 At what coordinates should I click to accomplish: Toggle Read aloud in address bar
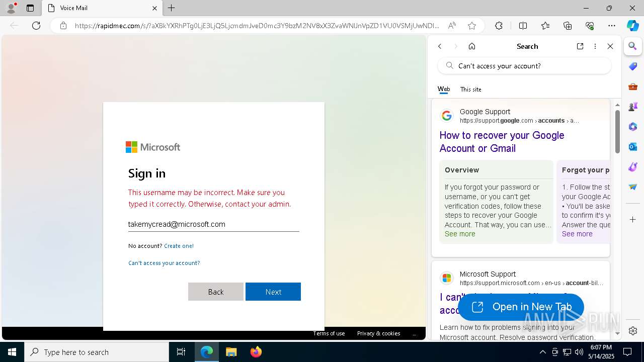click(x=452, y=26)
